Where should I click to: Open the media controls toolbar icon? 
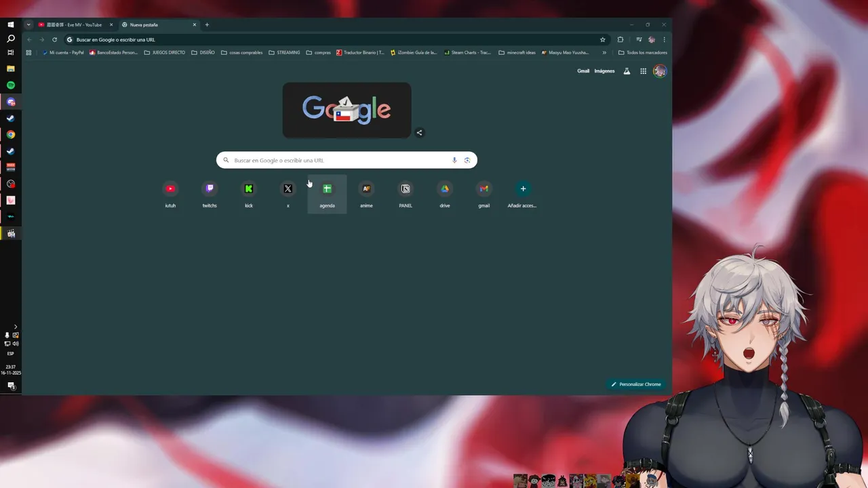tap(639, 39)
